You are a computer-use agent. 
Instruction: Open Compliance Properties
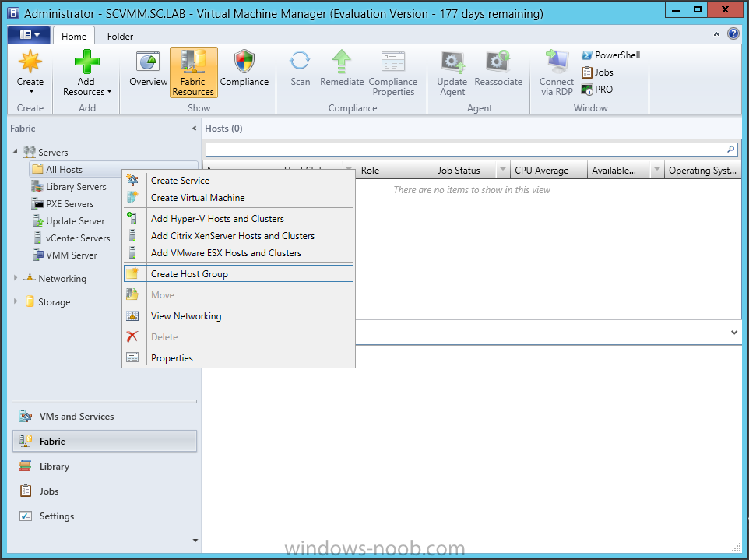(x=393, y=73)
